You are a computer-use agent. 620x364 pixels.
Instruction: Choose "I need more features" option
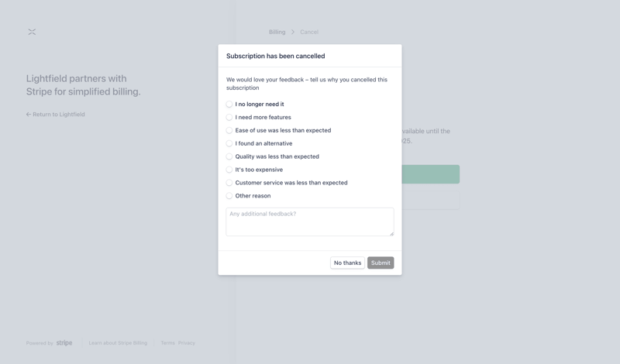[229, 118]
